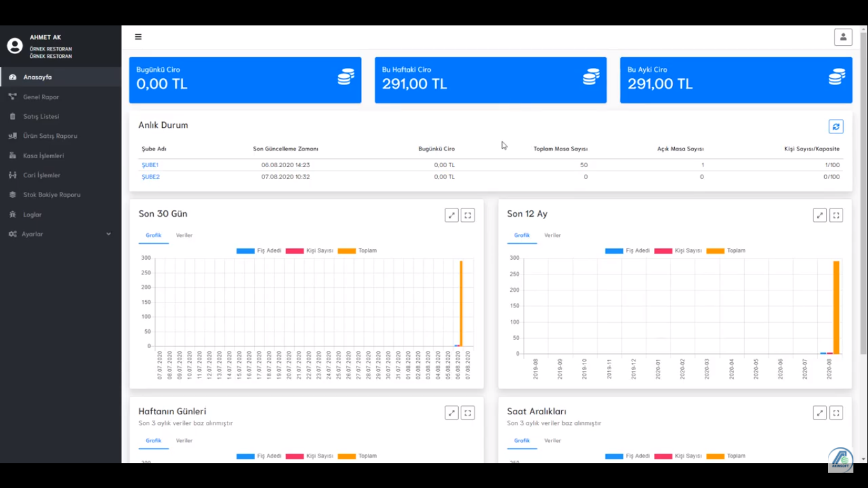The width and height of the screenshot is (868, 488).
Task: Open Haftanın Günleri chart in fullscreen
Action: pos(468,412)
